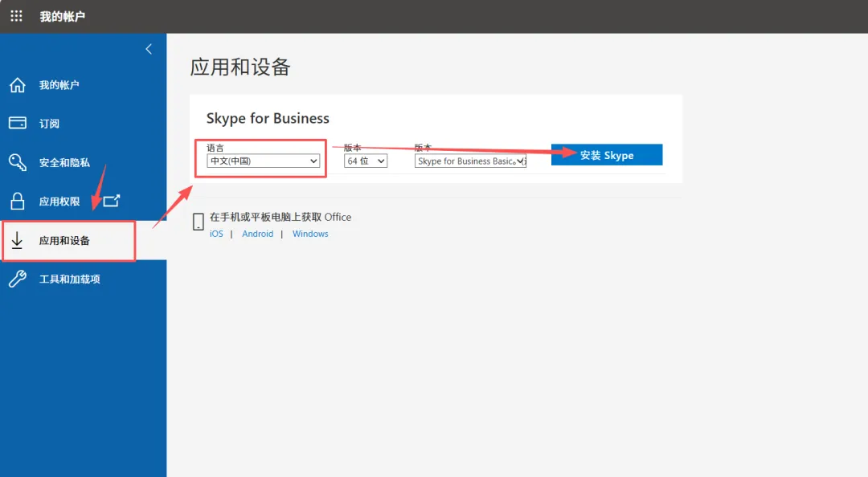Select 应用和设备 in the sidebar
The height and width of the screenshot is (477, 868).
pos(64,240)
